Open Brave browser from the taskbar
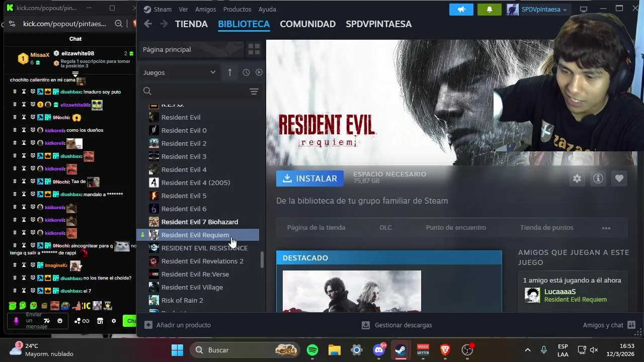This screenshot has width=644, height=362. pos(445,350)
